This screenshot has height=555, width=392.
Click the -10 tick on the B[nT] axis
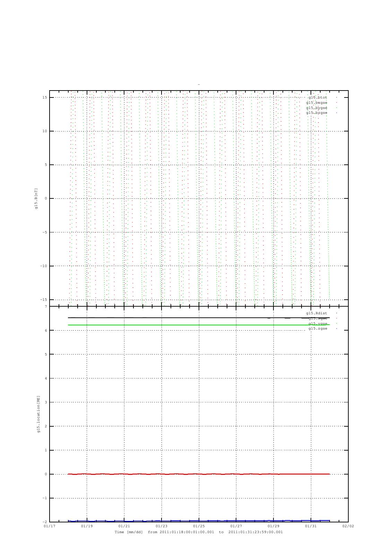coord(44,266)
